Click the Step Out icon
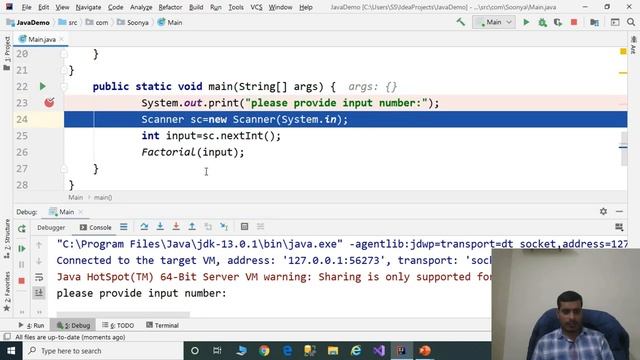 point(192,227)
